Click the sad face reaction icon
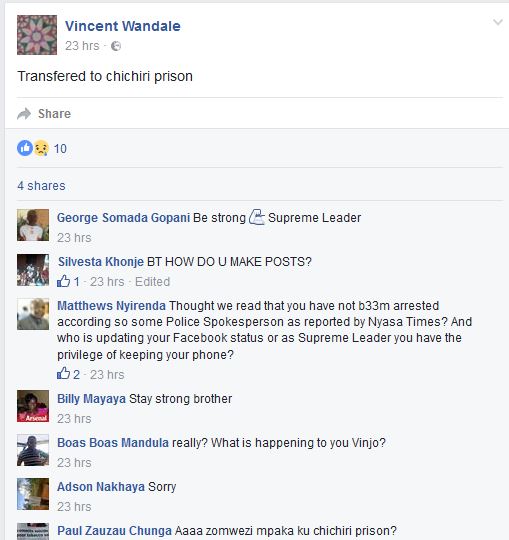Screen dimensions: 509x540 (x=41, y=148)
